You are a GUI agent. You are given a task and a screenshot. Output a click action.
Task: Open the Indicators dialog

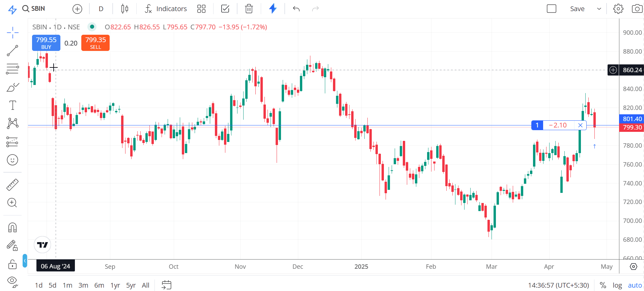click(166, 9)
